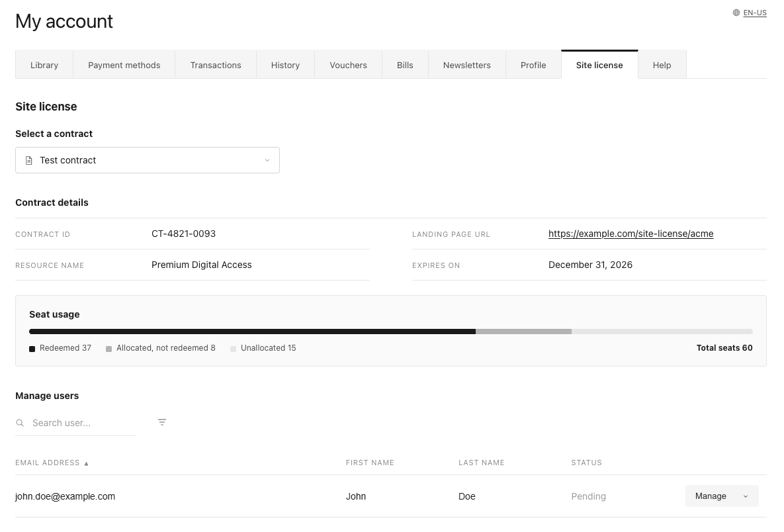Click the Email Address sort arrow
The image size is (784, 532).
click(87, 463)
